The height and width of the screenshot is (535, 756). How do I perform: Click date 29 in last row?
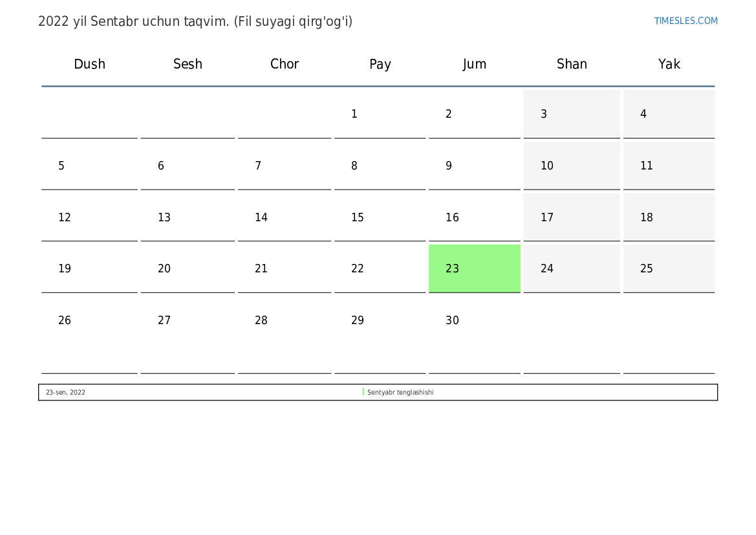380,335
